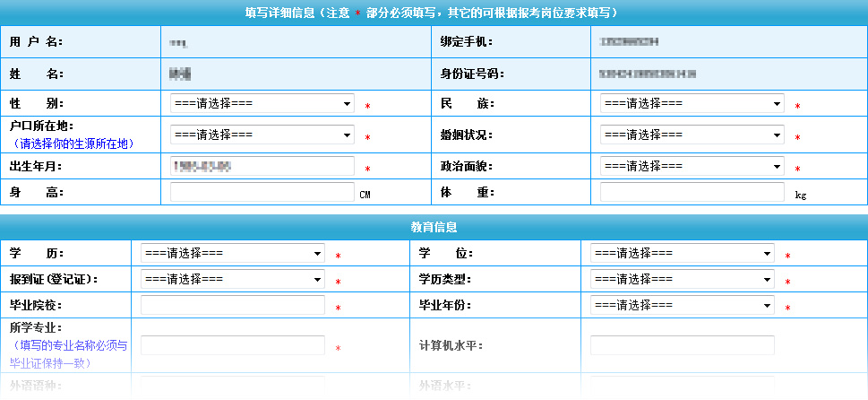This screenshot has height=400, width=868.
Task: Open the 户口所在地 dropdown list
Action: 262,135
